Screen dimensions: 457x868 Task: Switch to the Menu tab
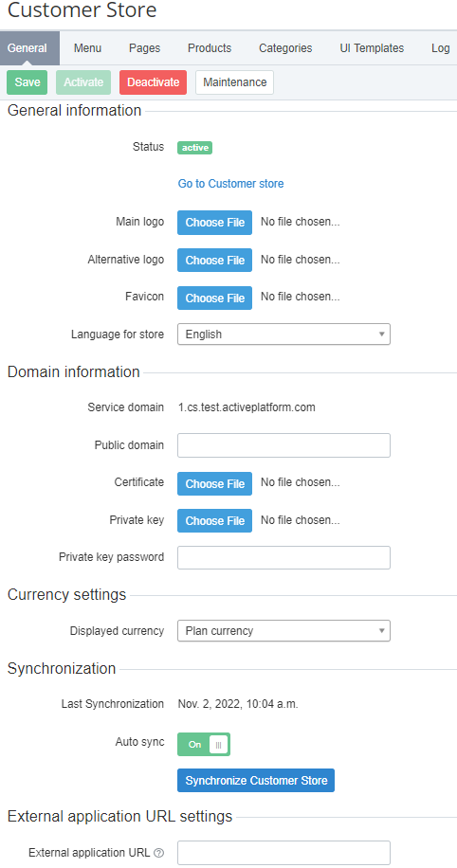point(87,48)
